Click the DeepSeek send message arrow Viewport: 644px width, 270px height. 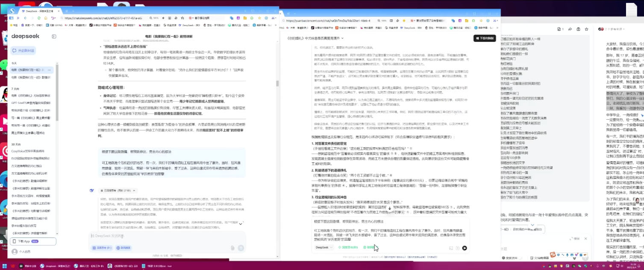(241, 248)
